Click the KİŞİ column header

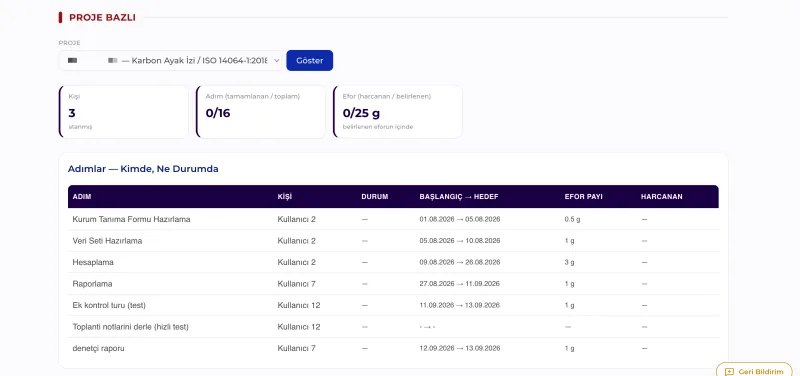point(285,196)
